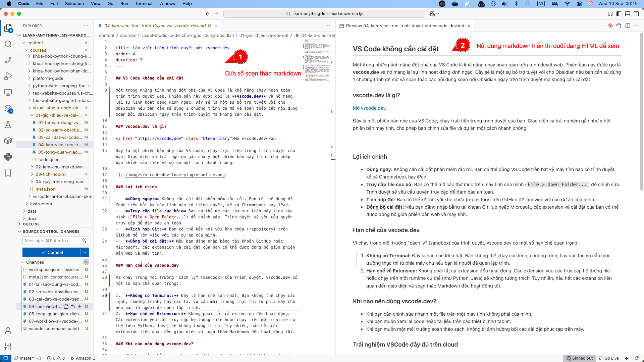Open the 'Mở vscode.dev' link in preview

(369, 108)
